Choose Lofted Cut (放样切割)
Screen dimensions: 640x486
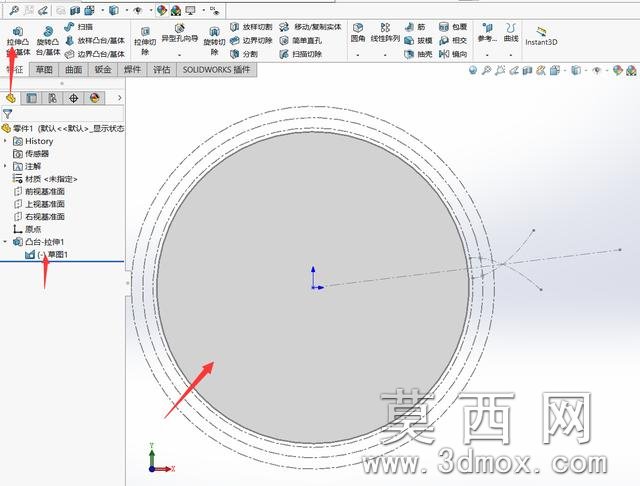pos(251,27)
